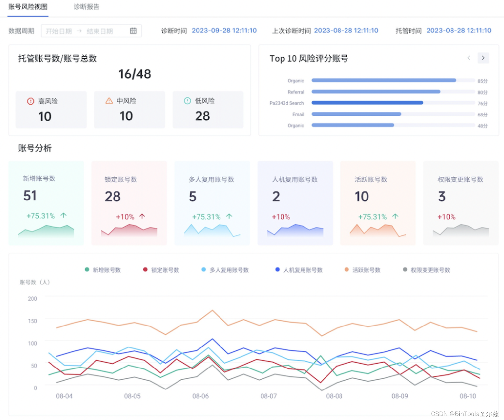Select the 高风险 card showing 10
Viewport: 504px width, 420px height.
(51, 110)
